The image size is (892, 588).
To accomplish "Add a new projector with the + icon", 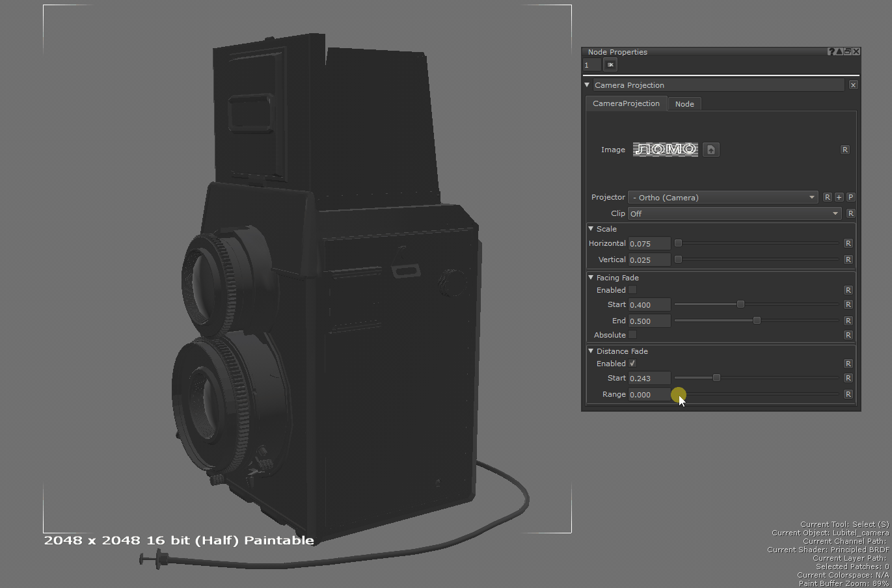I will tap(839, 197).
